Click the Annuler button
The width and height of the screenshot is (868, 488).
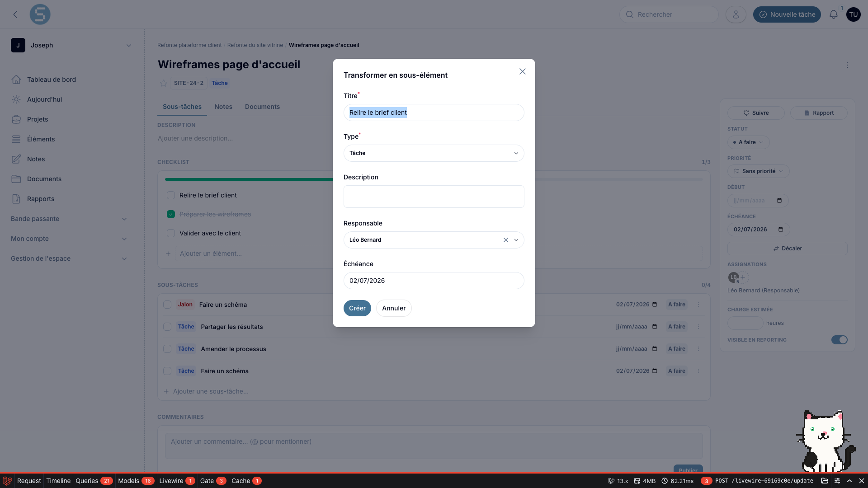tap(394, 308)
